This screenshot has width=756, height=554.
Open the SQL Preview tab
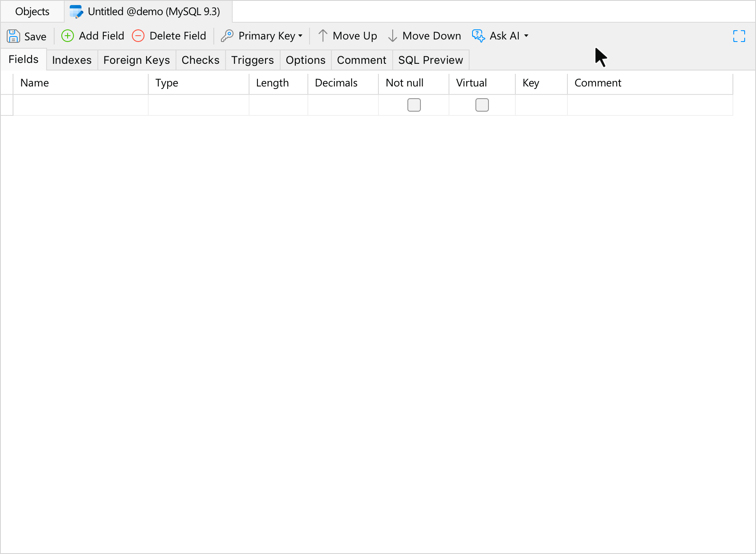pos(430,60)
